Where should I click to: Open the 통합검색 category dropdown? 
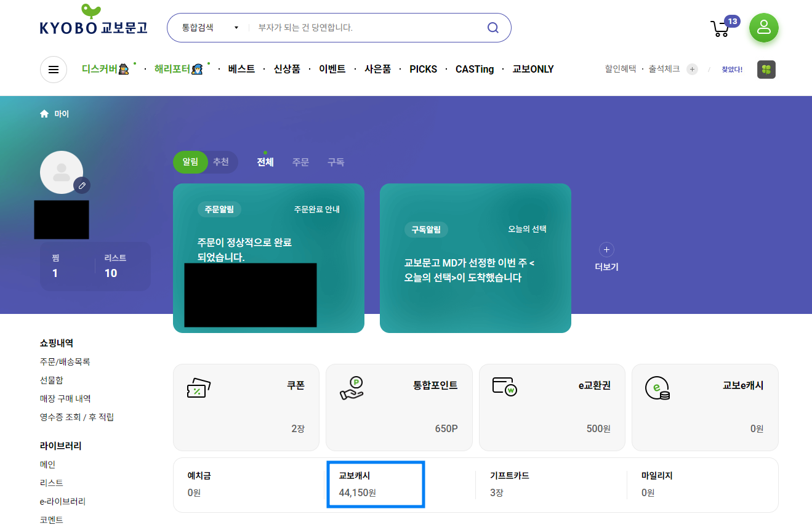point(210,28)
